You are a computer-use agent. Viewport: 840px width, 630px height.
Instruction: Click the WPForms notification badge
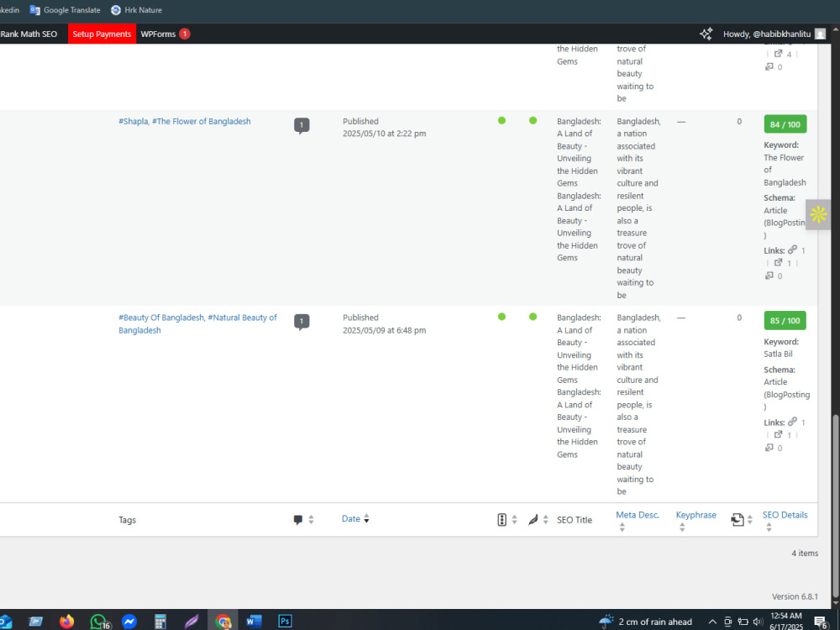[x=184, y=34]
